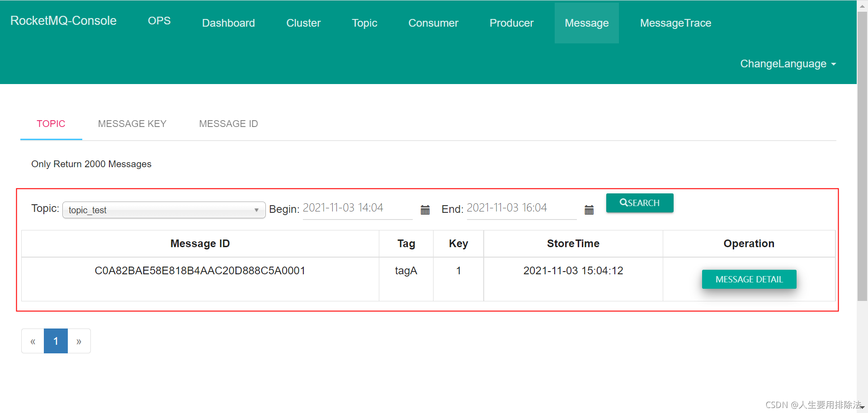Click the vertical page scrollbar thumb
The height and width of the screenshot is (413, 868).
pos(862,156)
